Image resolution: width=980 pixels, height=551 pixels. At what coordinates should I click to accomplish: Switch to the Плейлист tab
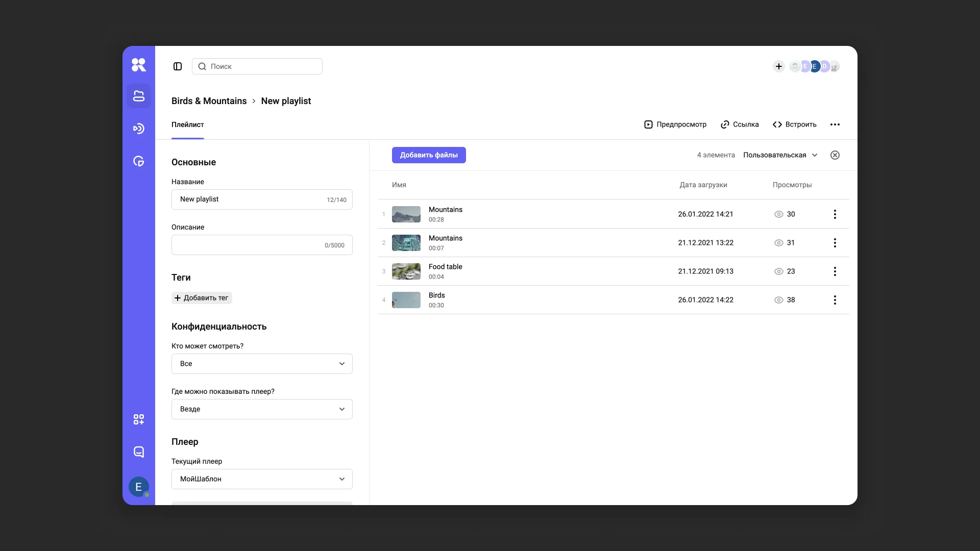click(x=187, y=124)
